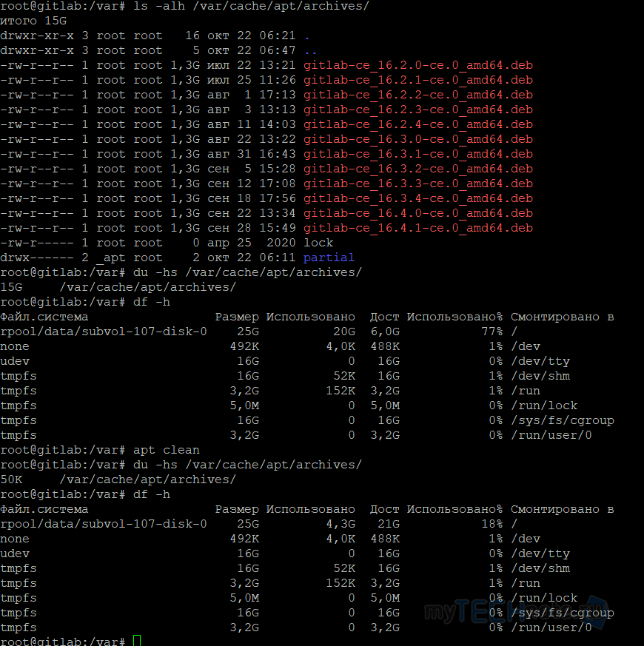This screenshot has height=646, width=644.
Task: Click the blue 'partial' directory name
Action: tap(329, 258)
